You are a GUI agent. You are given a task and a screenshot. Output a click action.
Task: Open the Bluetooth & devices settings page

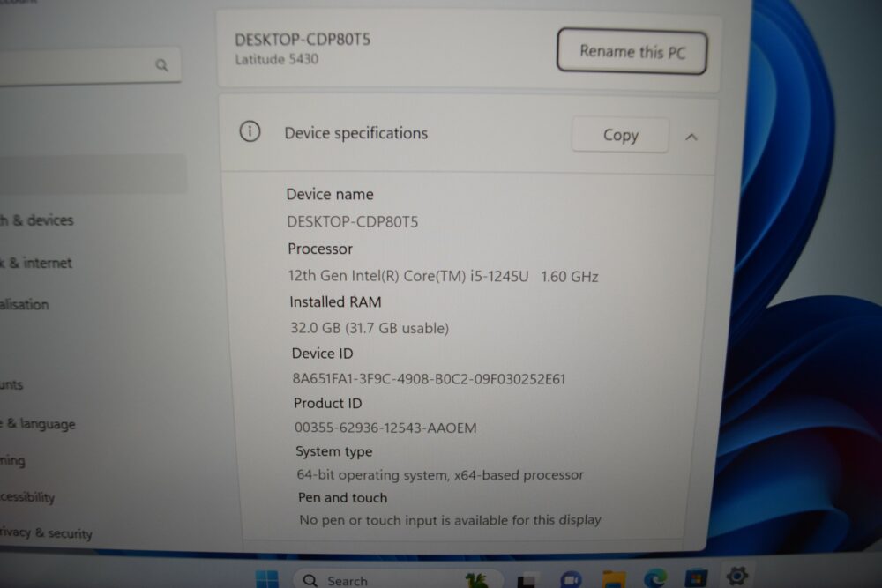click(36, 220)
